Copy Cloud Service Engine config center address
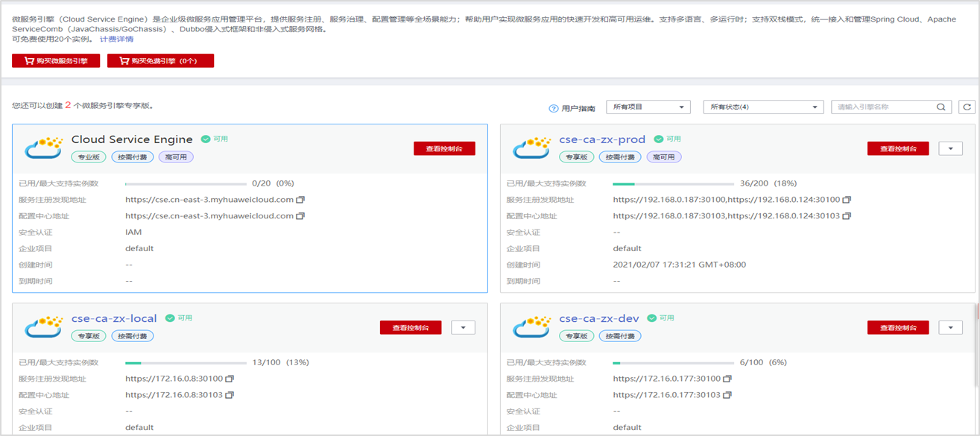The image size is (980, 436). (300, 216)
